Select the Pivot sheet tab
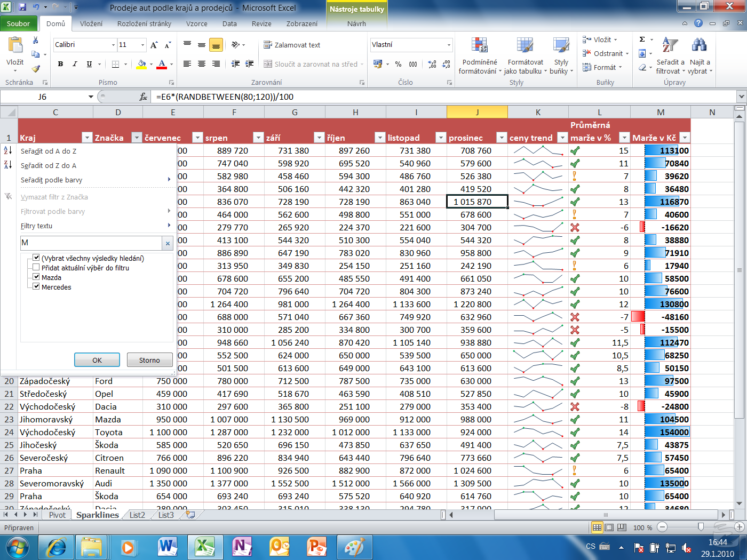Image resolution: width=747 pixels, height=560 pixels. (57, 515)
